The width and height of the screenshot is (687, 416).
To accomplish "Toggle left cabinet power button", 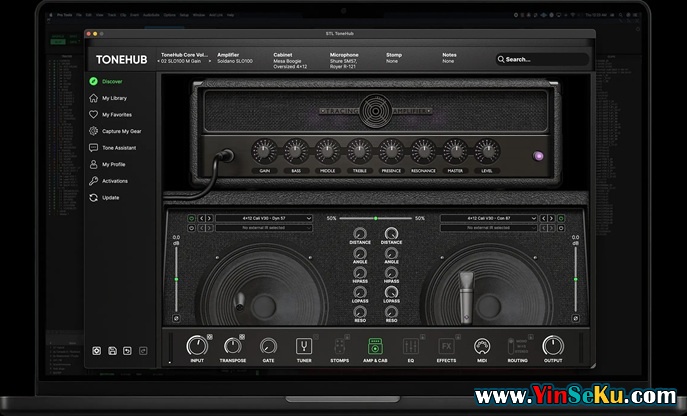I will pyautogui.click(x=191, y=217).
